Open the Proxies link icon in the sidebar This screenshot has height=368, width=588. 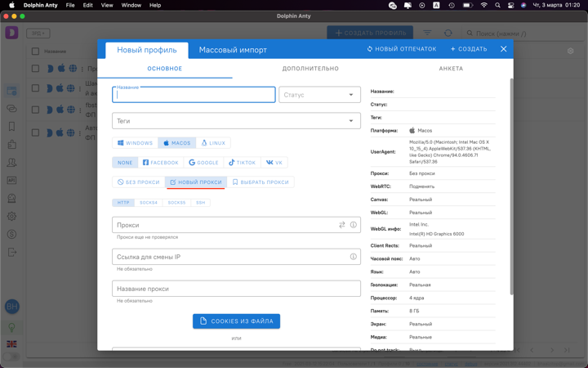[11, 109]
